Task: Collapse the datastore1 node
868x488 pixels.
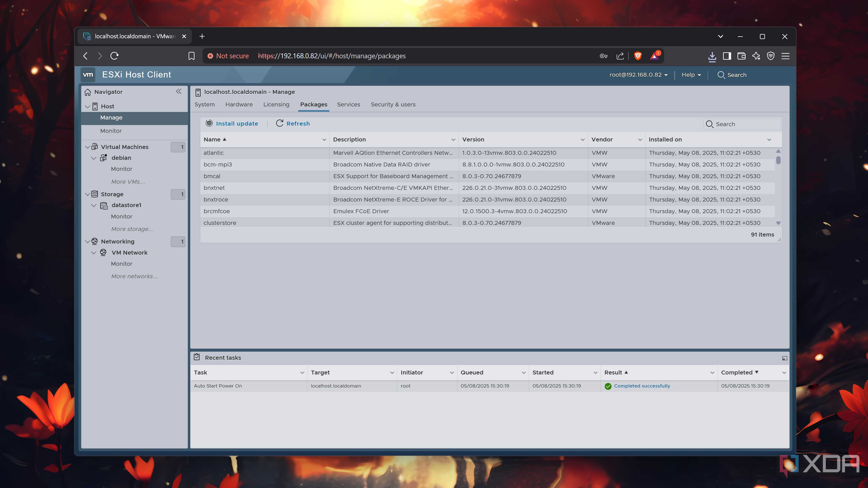Action: pyautogui.click(x=94, y=205)
